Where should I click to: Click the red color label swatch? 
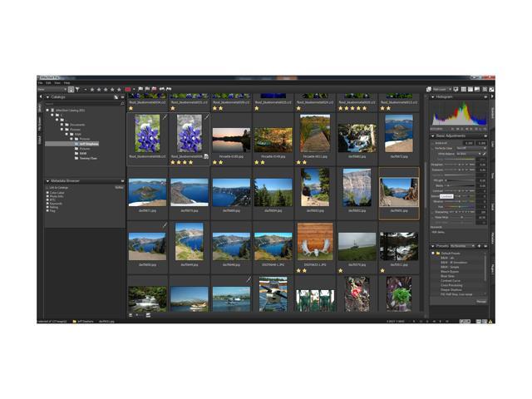(128, 90)
